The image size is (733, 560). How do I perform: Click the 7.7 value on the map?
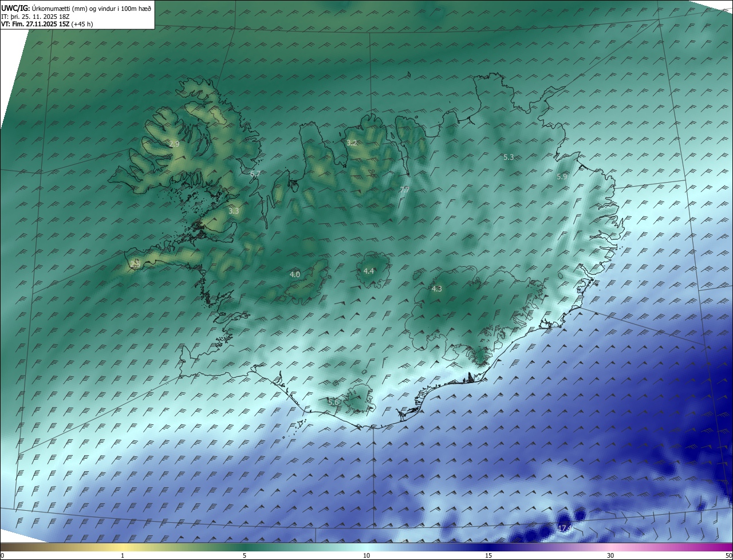click(404, 189)
